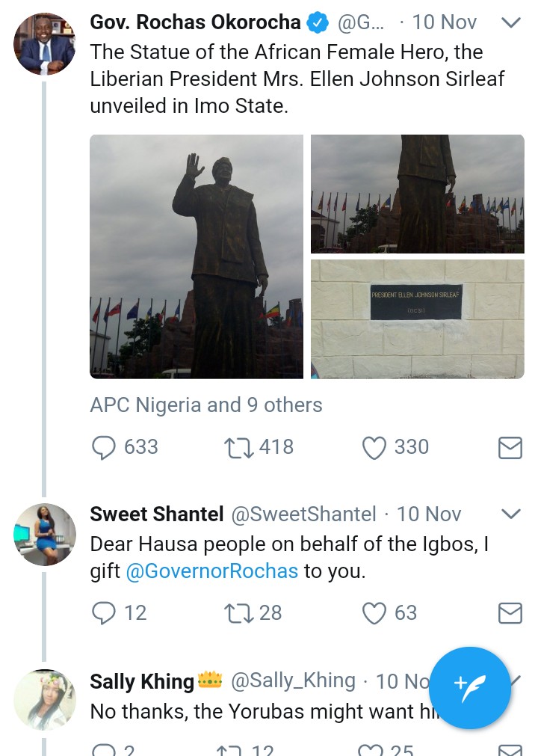Screen dimensions: 538x756
Task: Expand the options chevron on Sweet Shantel's tweet
Action: [510, 514]
